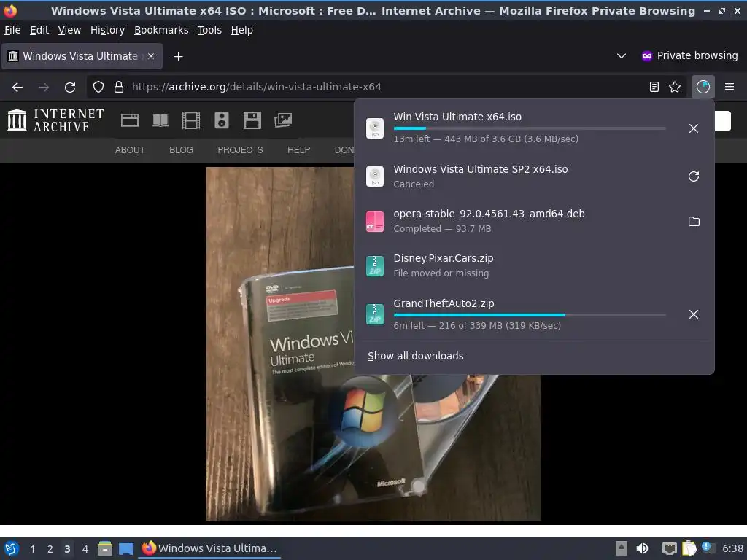747x560 pixels.
Task: Open Internet Archive images icon
Action: pos(283,120)
